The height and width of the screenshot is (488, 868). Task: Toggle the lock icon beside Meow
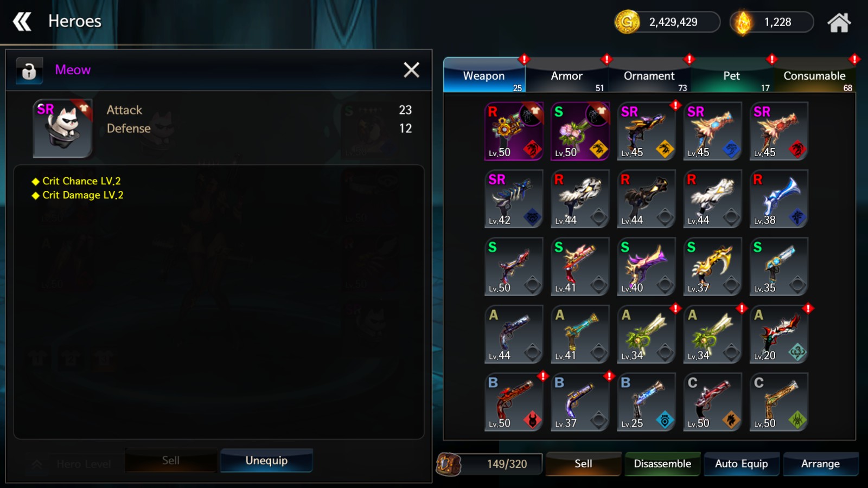29,70
